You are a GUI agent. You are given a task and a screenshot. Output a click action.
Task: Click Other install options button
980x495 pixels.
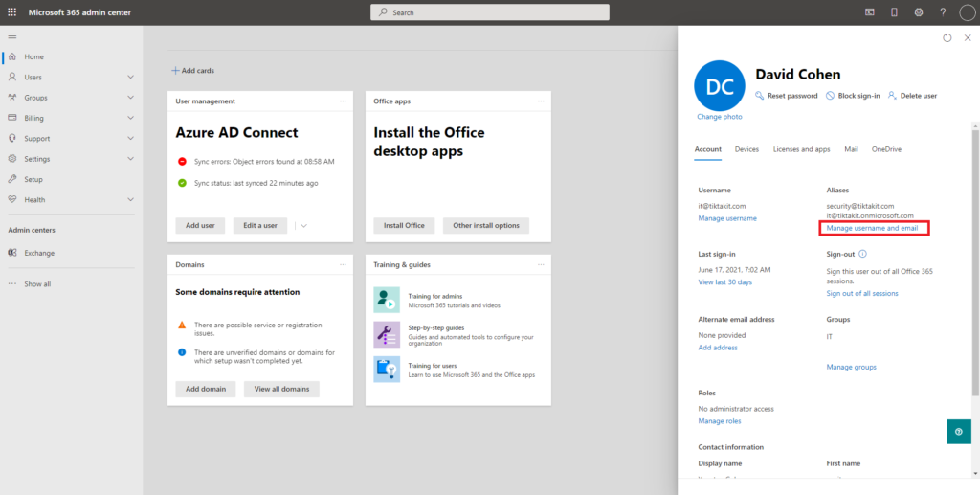pyautogui.click(x=486, y=226)
